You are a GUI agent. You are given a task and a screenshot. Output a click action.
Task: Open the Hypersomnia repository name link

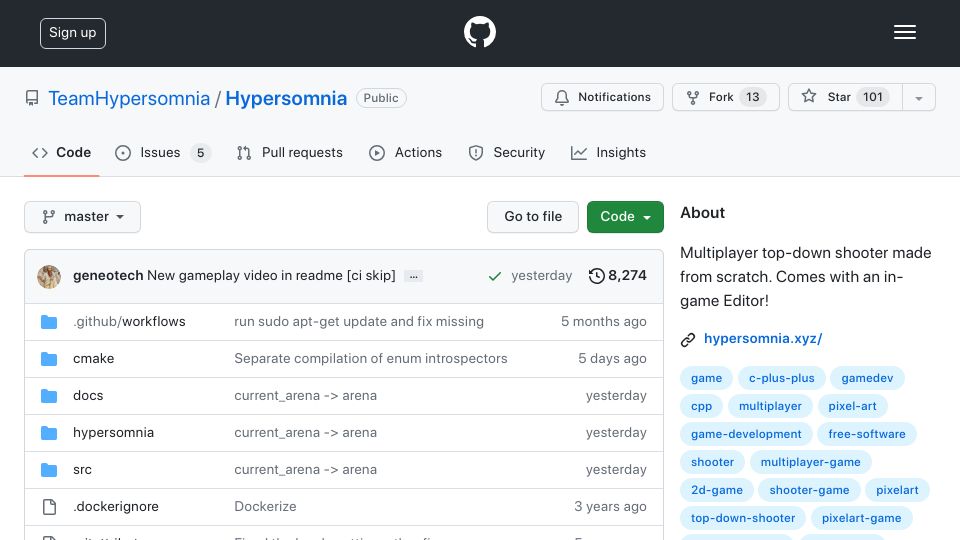point(286,99)
